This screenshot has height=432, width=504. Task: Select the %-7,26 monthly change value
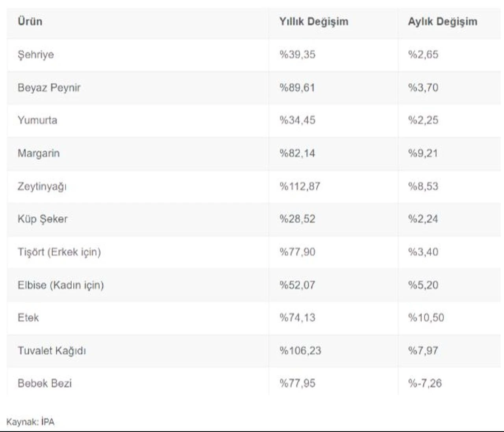point(425,383)
